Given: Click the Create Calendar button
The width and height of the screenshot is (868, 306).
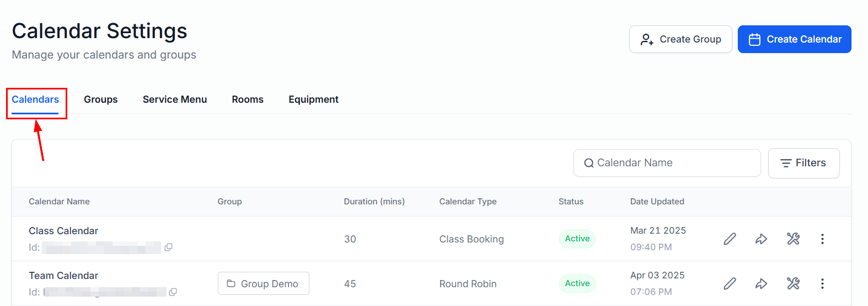Looking at the screenshot, I should tap(794, 39).
